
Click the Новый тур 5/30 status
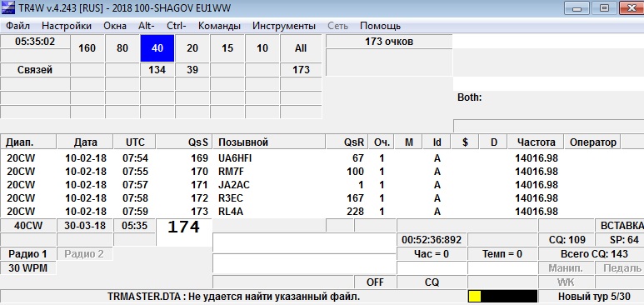click(x=592, y=297)
